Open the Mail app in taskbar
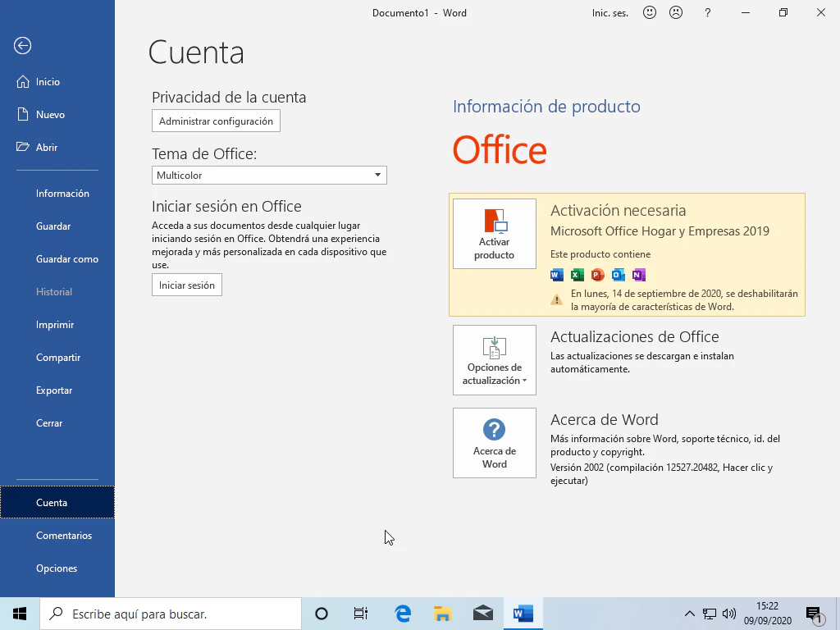840x630 pixels. coord(483,614)
